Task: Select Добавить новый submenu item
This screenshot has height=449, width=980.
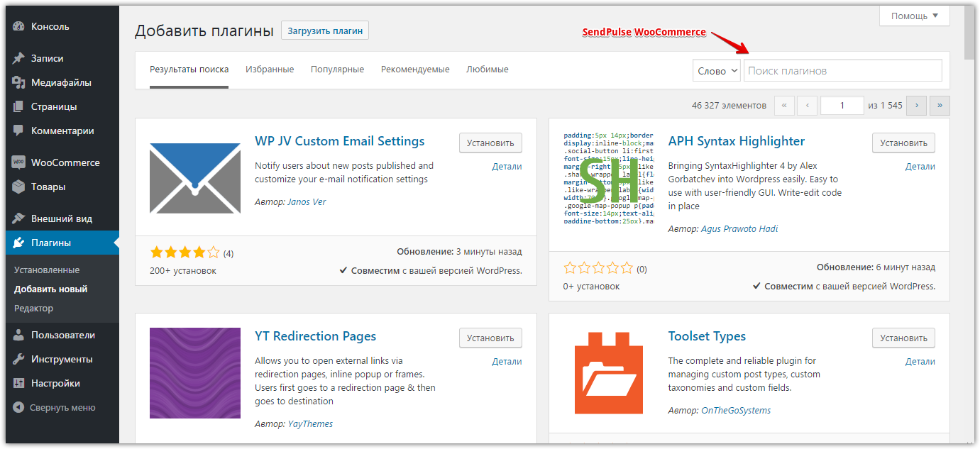Action: tap(51, 289)
